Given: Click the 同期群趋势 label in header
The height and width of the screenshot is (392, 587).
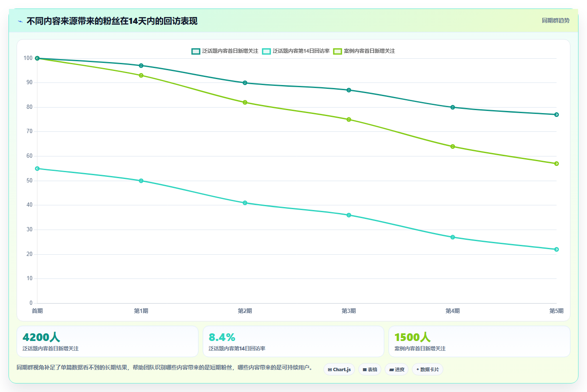Looking at the screenshot, I should [x=556, y=20].
